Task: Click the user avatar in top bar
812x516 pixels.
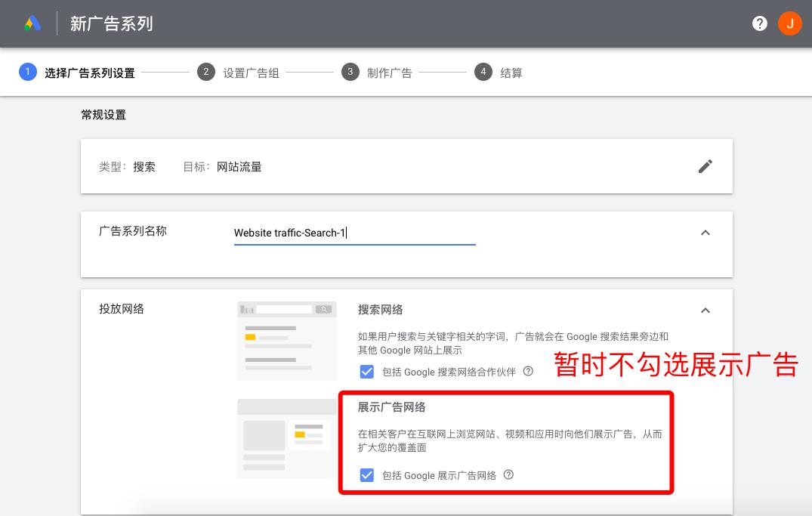Action: tap(790, 23)
